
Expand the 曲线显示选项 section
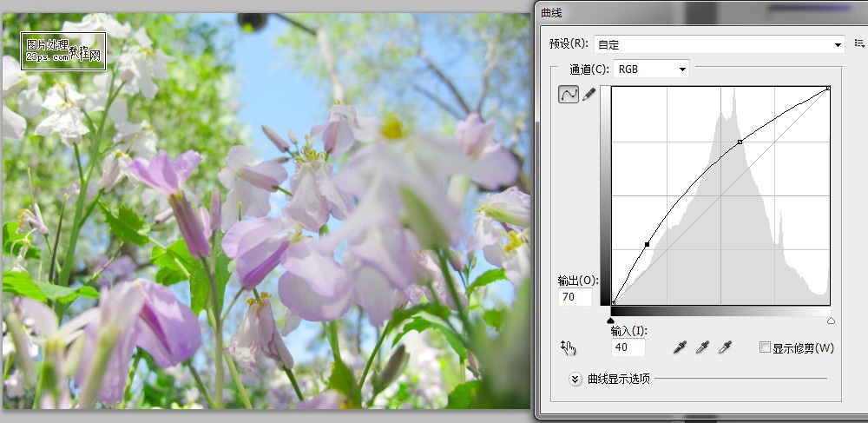coord(575,380)
